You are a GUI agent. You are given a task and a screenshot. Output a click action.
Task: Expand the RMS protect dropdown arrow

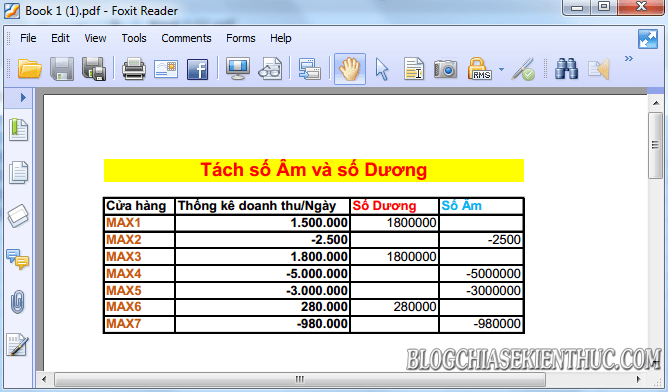click(x=501, y=69)
